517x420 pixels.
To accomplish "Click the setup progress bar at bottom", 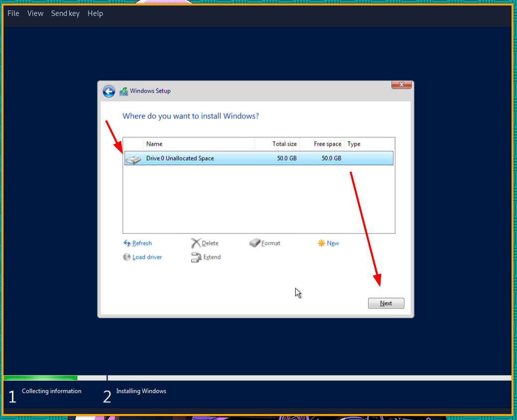I will pyautogui.click(x=257, y=378).
